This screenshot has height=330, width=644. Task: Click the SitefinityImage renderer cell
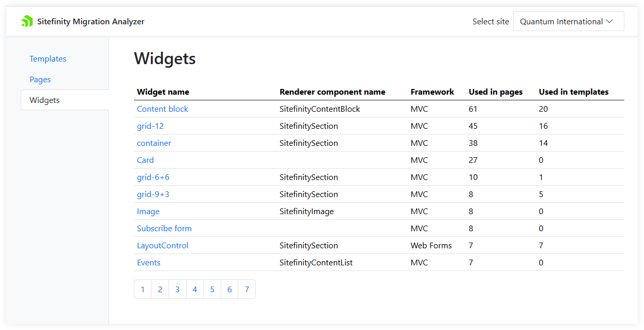306,211
